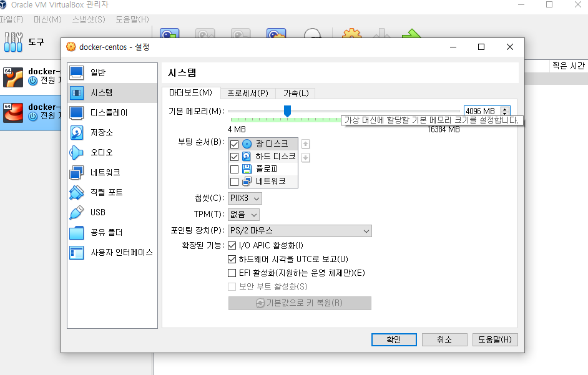The width and height of the screenshot is (588, 375).
Task: Enable EFI 활성화 checkbox
Action: pos(232,273)
